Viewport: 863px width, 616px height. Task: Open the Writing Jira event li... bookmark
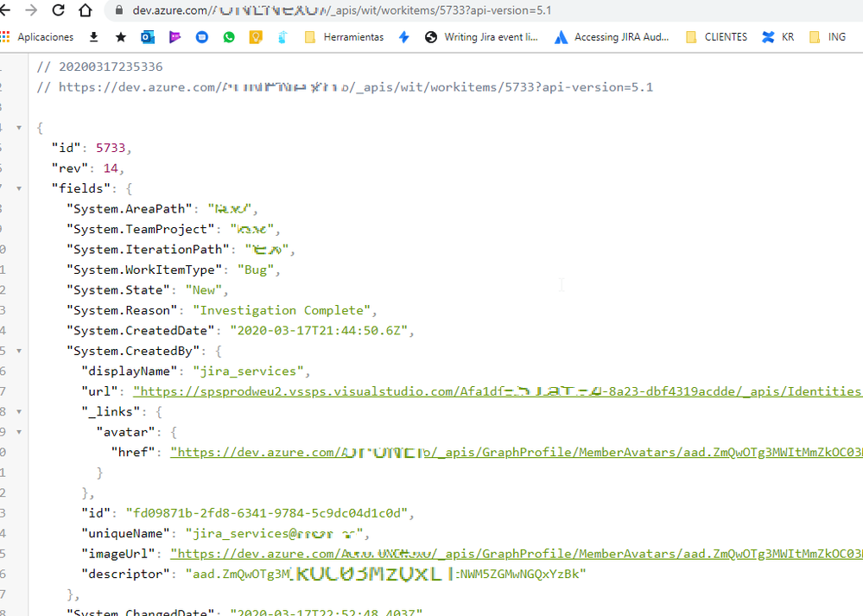tap(481, 37)
